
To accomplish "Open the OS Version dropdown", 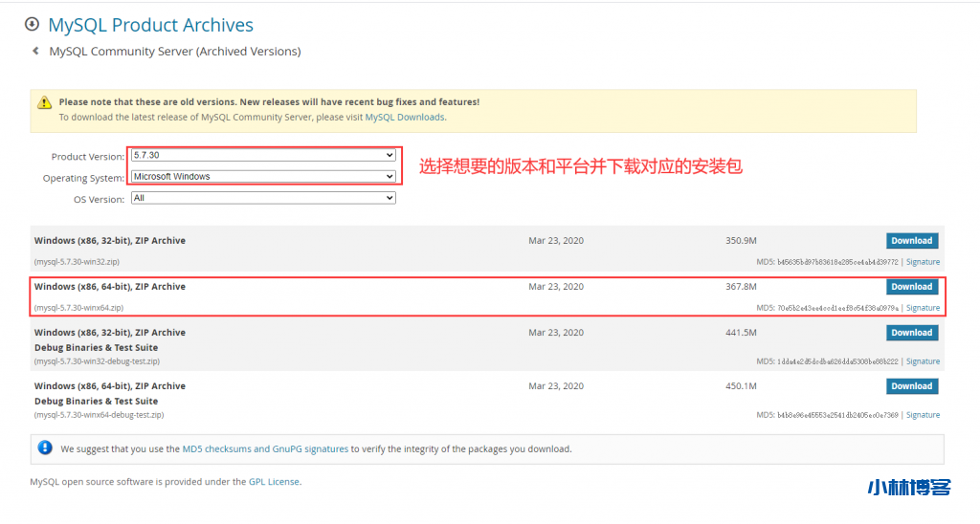I will [x=263, y=198].
